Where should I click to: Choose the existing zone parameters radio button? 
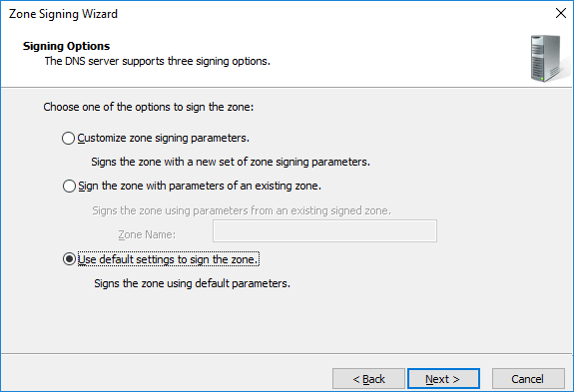69,187
